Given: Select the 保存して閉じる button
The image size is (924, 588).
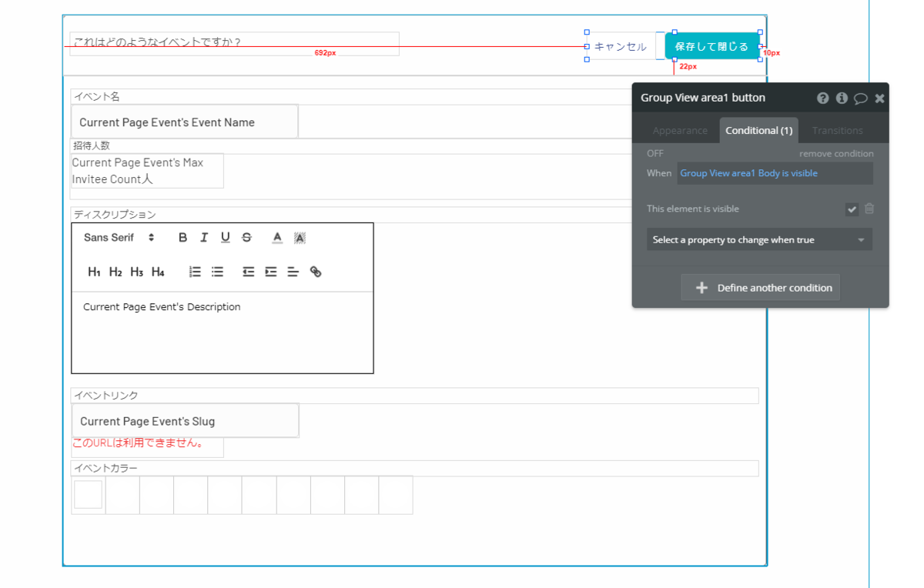Looking at the screenshot, I should 712,46.
